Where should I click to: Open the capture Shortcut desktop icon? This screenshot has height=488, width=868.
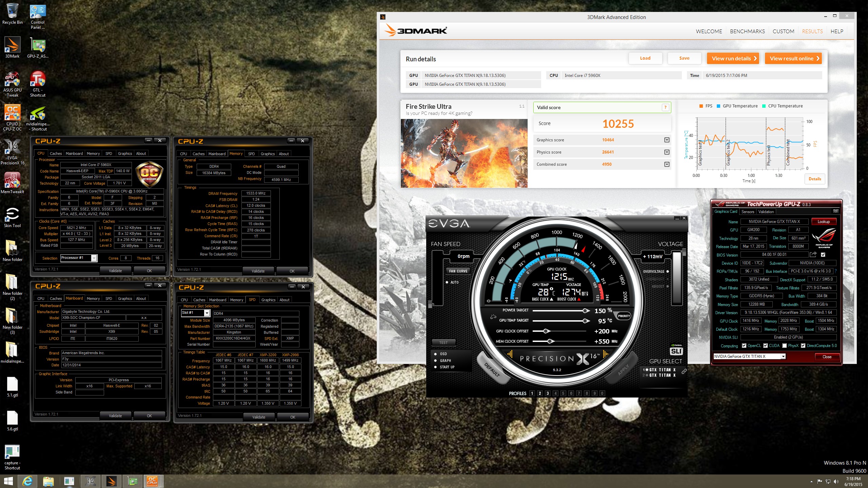pos(13,457)
